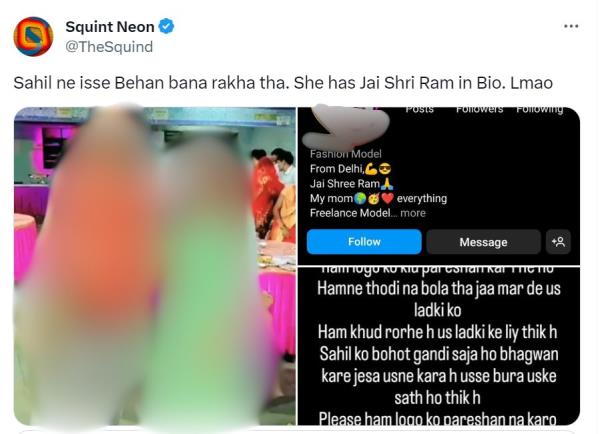This screenshot has width=600, height=434.
Task: Select the Posts count label
Action: pos(419,110)
